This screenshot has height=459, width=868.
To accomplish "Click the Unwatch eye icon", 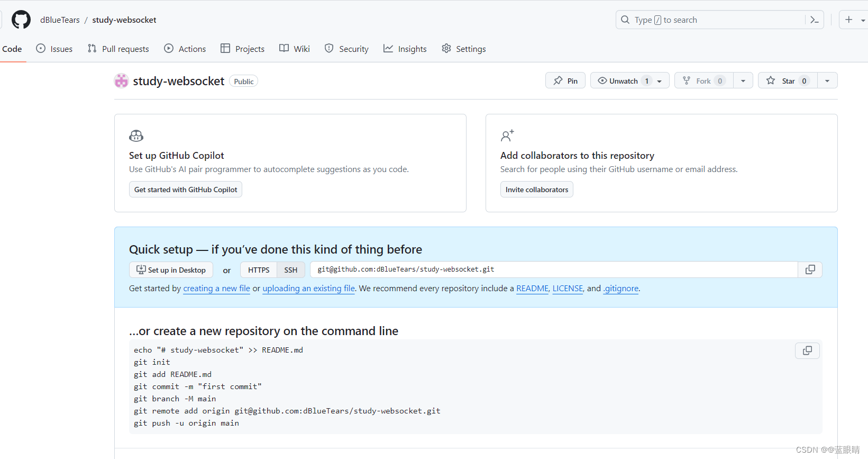I will click(x=602, y=80).
